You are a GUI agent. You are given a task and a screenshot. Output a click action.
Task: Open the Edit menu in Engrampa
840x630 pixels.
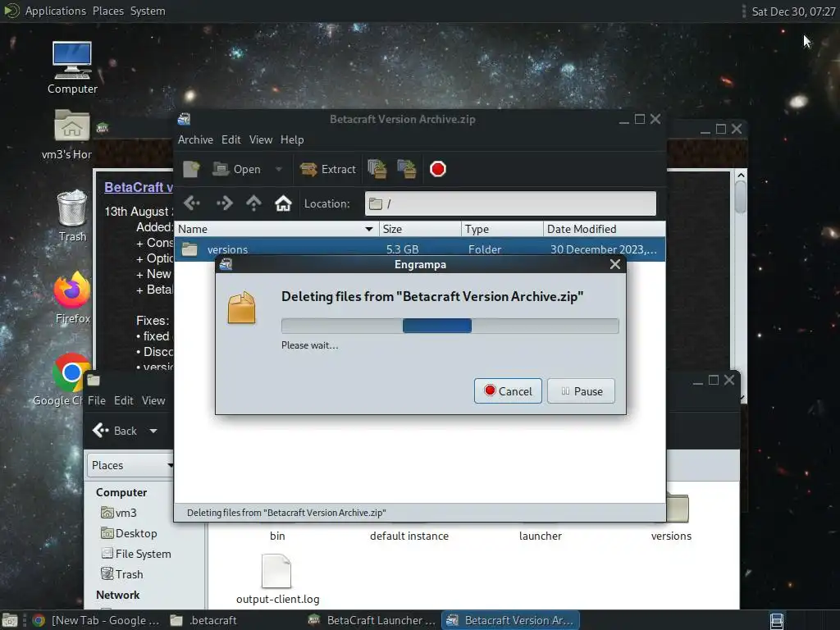point(231,139)
